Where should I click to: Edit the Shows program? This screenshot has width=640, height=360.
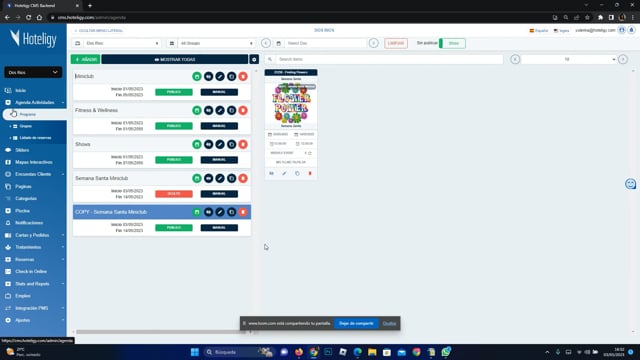pos(220,144)
